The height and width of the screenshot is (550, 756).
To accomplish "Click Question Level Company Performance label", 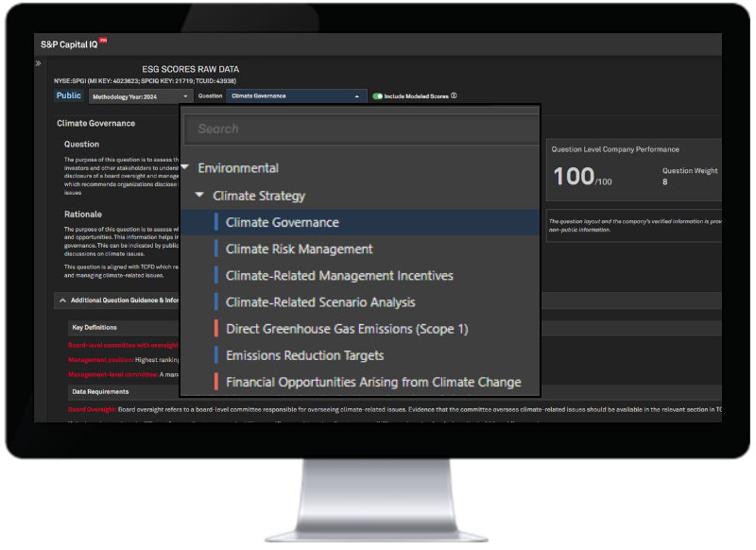I will click(615, 149).
